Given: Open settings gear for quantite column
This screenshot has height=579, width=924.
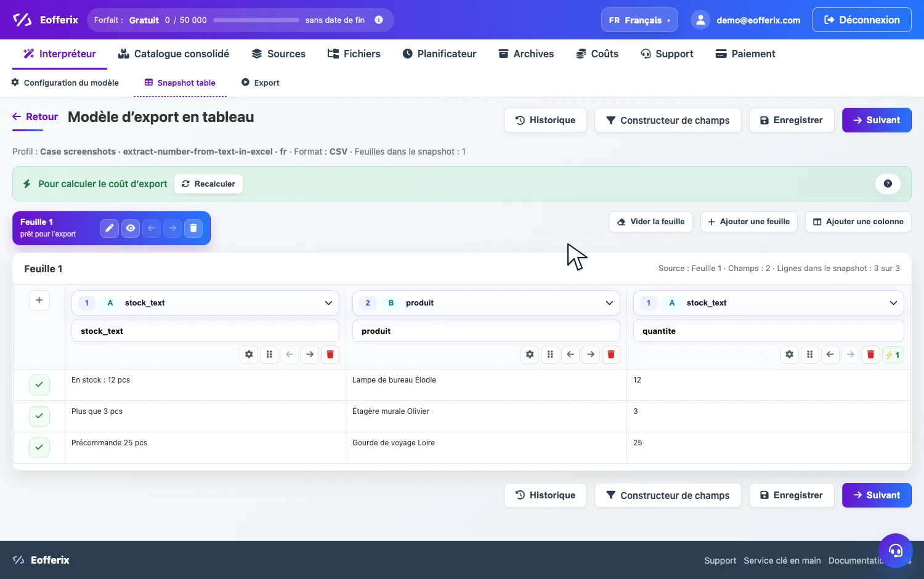Looking at the screenshot, I should coord(790,354).
